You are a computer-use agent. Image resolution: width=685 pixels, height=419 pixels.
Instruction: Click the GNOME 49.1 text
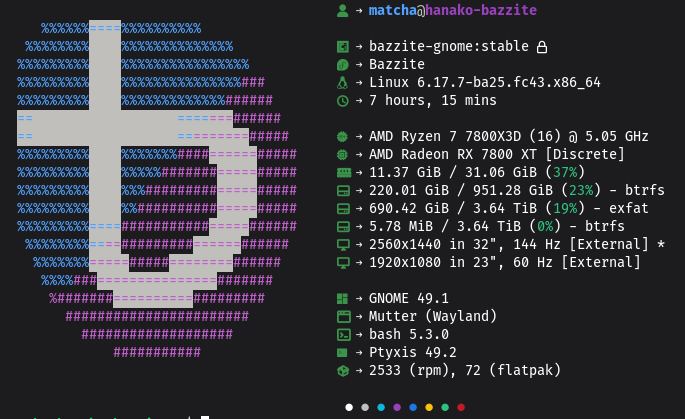(408, 298)
